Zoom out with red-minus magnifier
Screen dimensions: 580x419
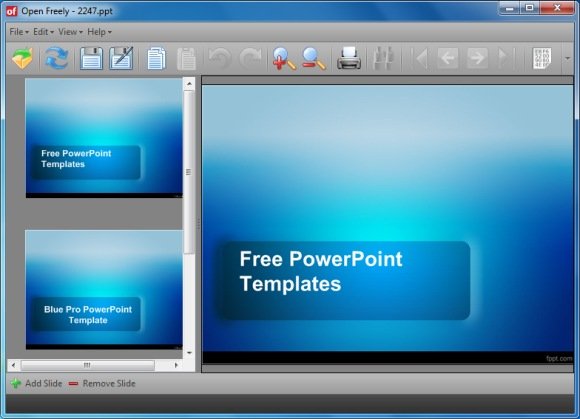(314, 58)
